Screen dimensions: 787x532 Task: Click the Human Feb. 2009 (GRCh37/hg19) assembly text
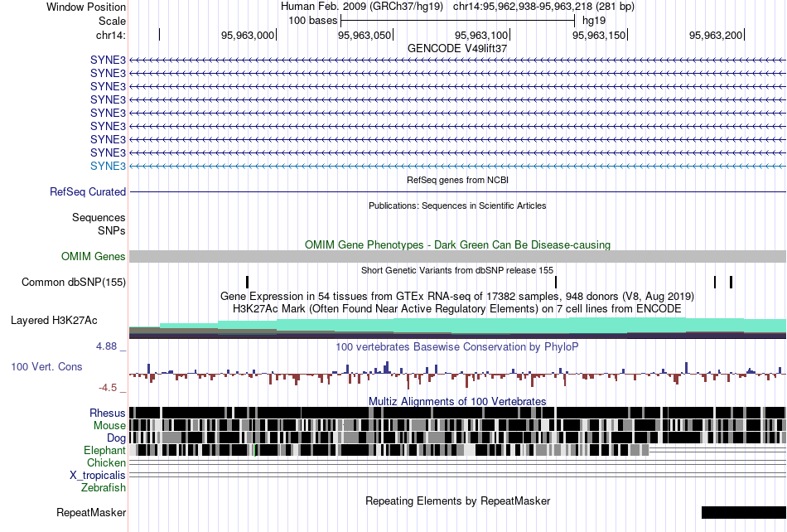point(362,7)
